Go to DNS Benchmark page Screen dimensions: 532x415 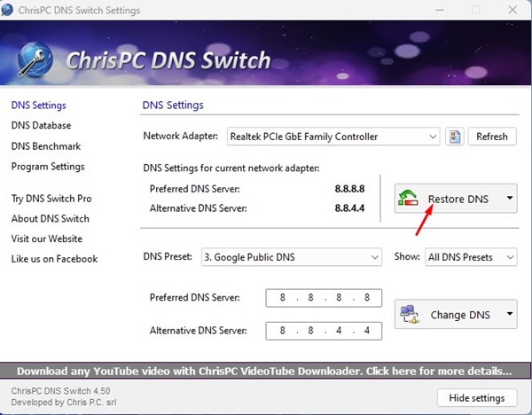click(45, 146)
